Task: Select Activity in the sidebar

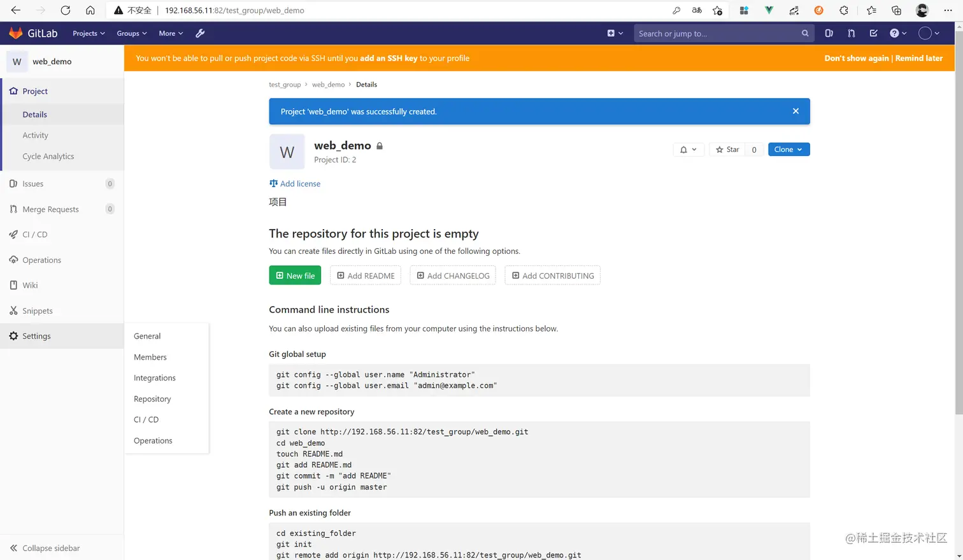Action: coord(63,136)
